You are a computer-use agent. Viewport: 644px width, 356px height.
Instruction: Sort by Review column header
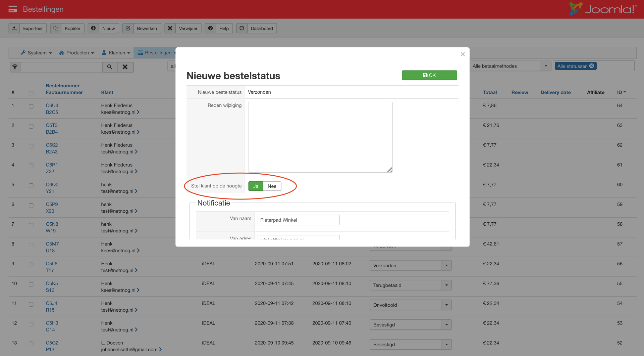tap(520, 92)
